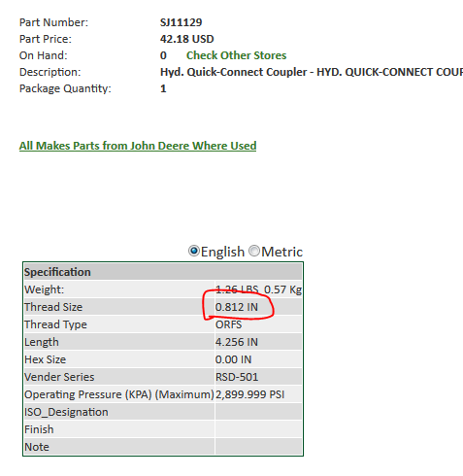The image size is (463, 476).
Task: Click the 4.256 IN length value
Action: click(x=237, y=342)
